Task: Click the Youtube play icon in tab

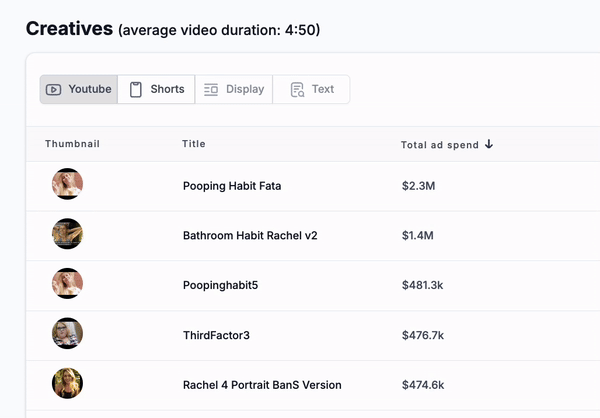Action: (54, 90)
